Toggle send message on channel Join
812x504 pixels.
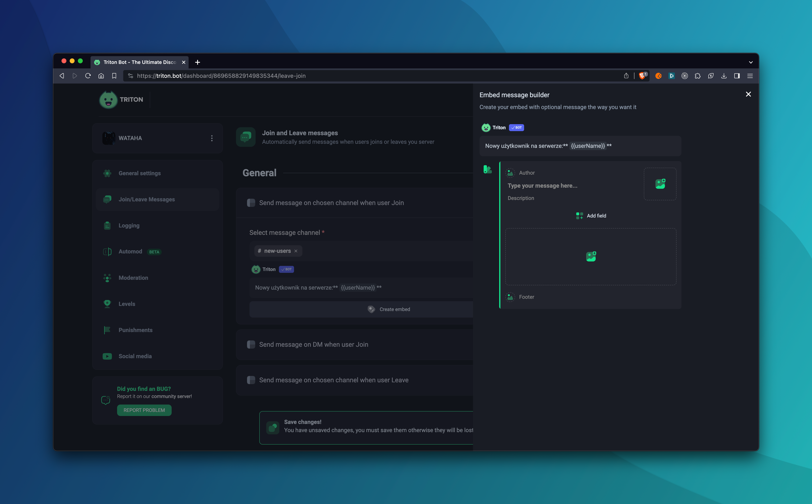(x=251, y=203)
